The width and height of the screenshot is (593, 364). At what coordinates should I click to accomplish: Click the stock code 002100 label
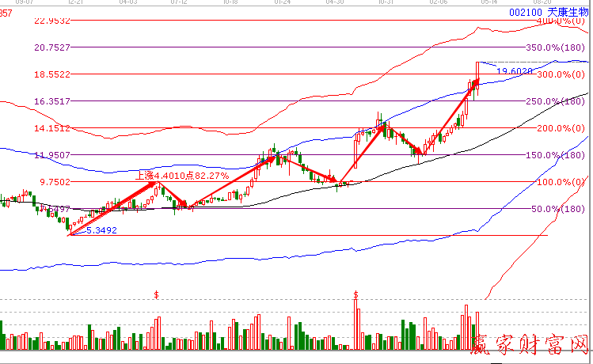(x=526, y=13)
